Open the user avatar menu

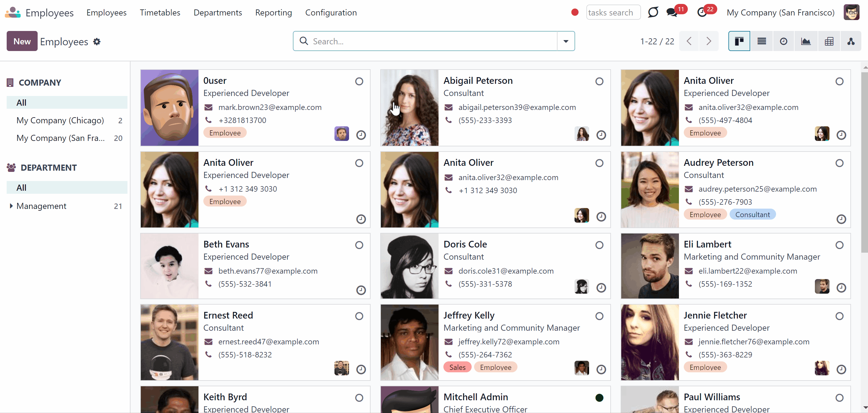(x=852, y=12)
